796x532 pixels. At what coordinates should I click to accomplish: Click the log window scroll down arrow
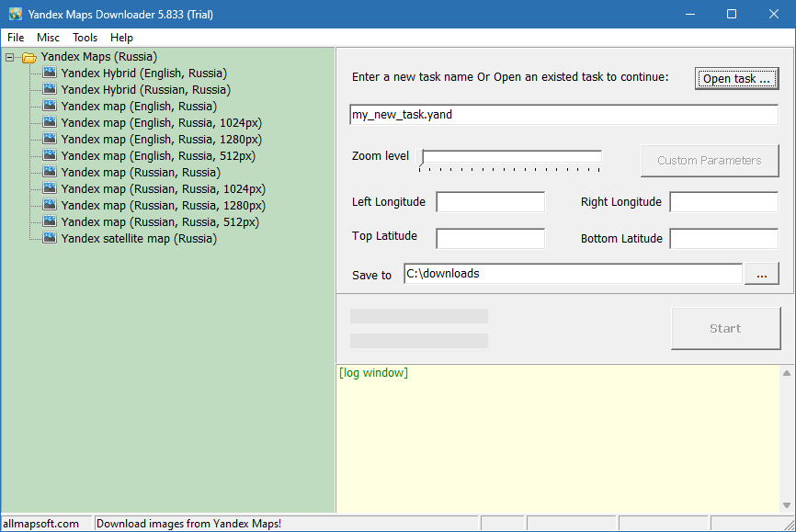point(787,505)
